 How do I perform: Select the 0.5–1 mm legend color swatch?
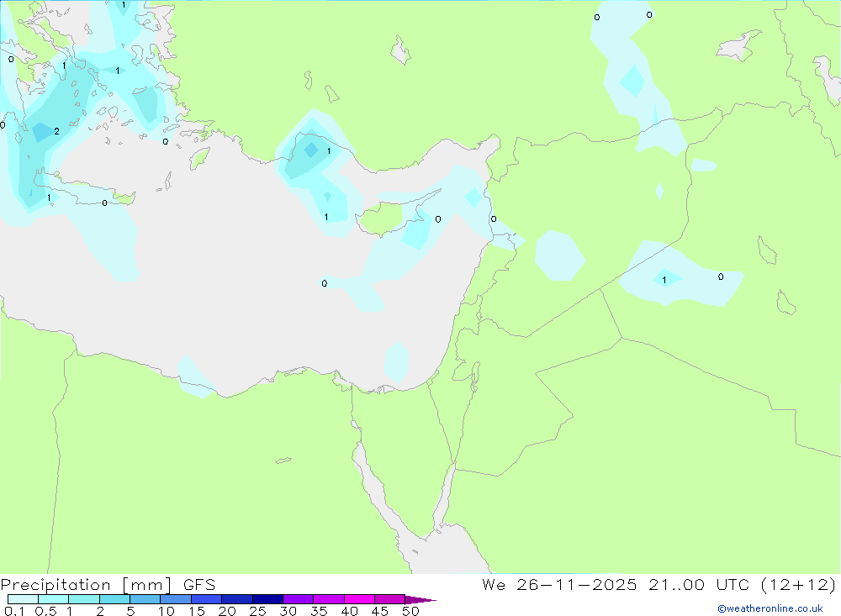click(x=53, y=599)
